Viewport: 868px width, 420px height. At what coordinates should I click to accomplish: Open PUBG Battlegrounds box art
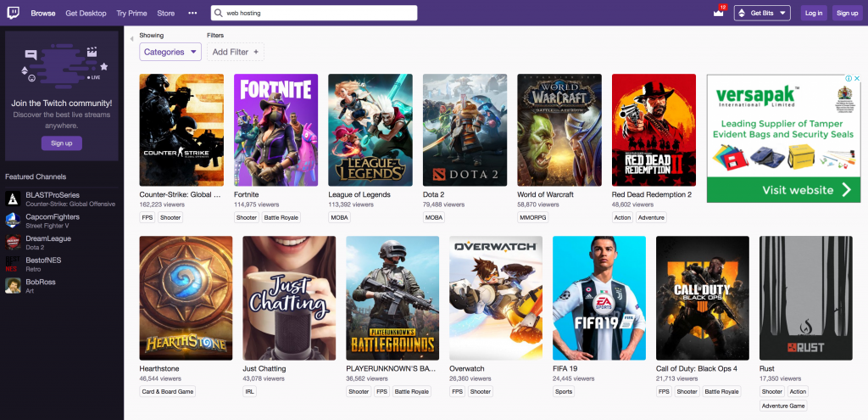(x=392, y=298)
